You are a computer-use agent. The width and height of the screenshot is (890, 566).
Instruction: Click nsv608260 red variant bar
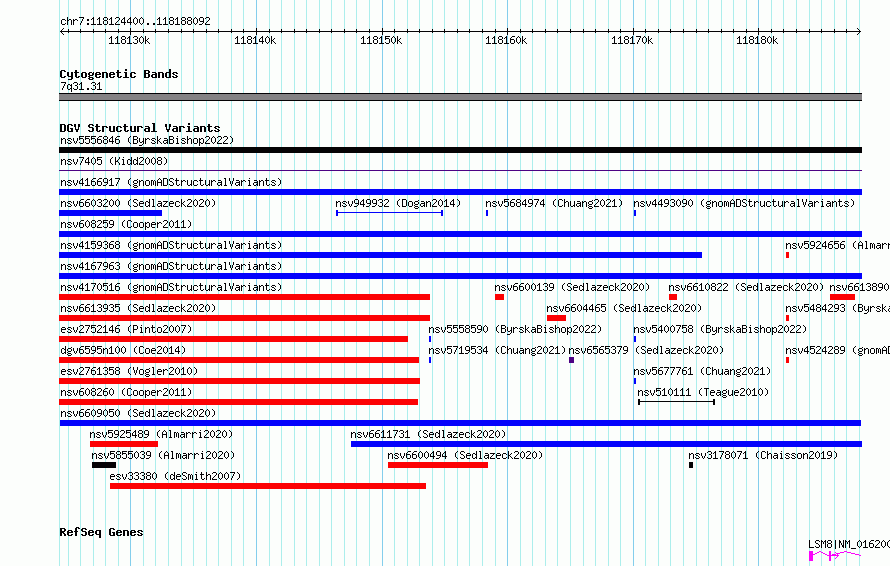[238, 402]
